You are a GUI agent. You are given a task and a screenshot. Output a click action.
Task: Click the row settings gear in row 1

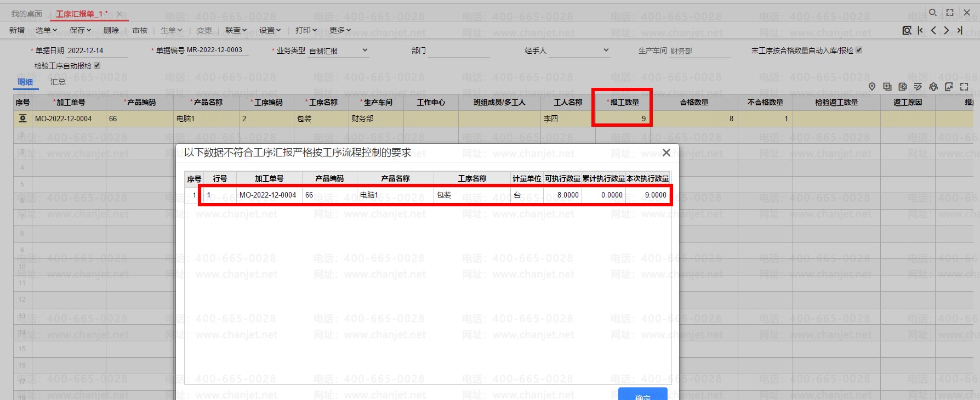[22, 119]
